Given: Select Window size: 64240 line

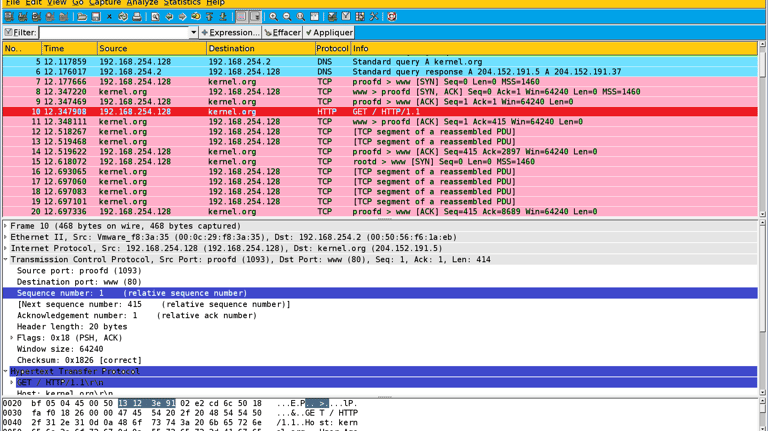Looking at the screenshot, I should pos(60,349).
